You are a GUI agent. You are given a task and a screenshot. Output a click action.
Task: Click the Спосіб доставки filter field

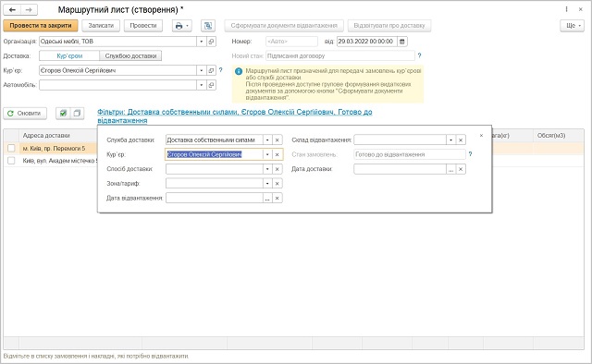(x=214, y=169)
